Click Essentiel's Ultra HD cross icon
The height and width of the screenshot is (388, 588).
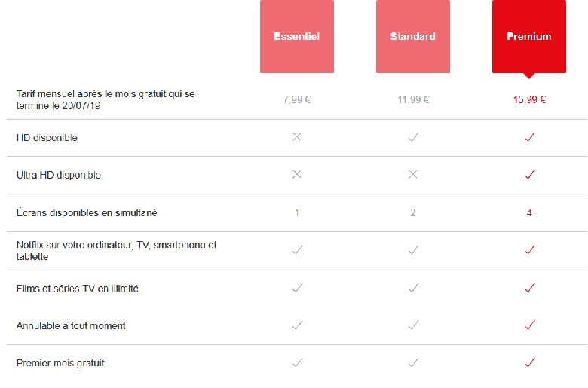(297, 175)
